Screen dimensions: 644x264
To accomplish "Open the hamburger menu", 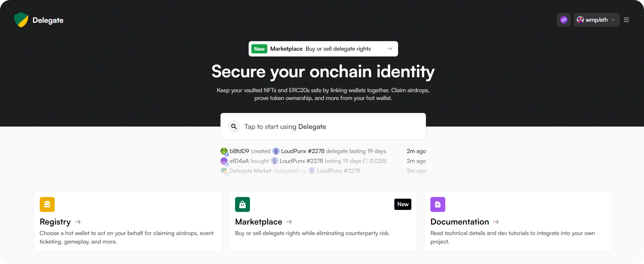I will 626,20.
